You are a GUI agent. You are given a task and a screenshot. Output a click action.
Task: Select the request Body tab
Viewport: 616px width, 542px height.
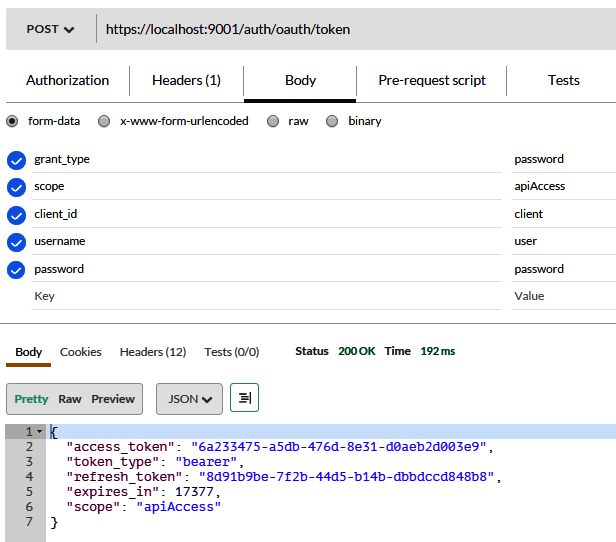click(x=300, y=81)
